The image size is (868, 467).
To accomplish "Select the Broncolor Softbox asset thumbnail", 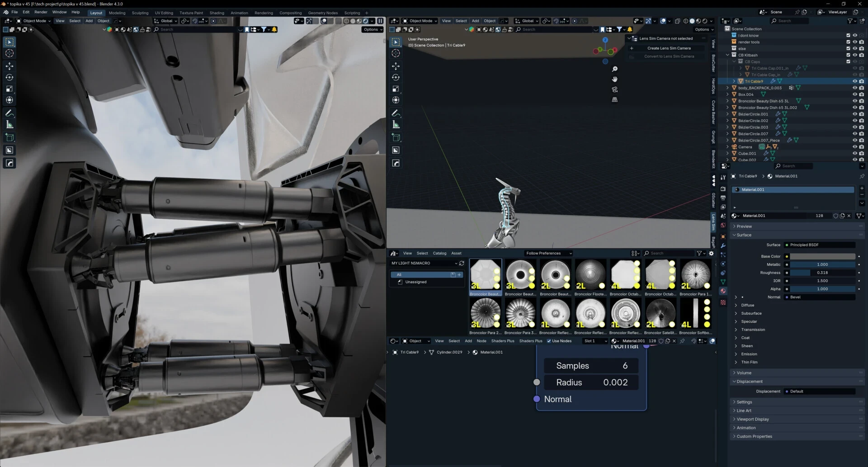I will pos(695,313).
